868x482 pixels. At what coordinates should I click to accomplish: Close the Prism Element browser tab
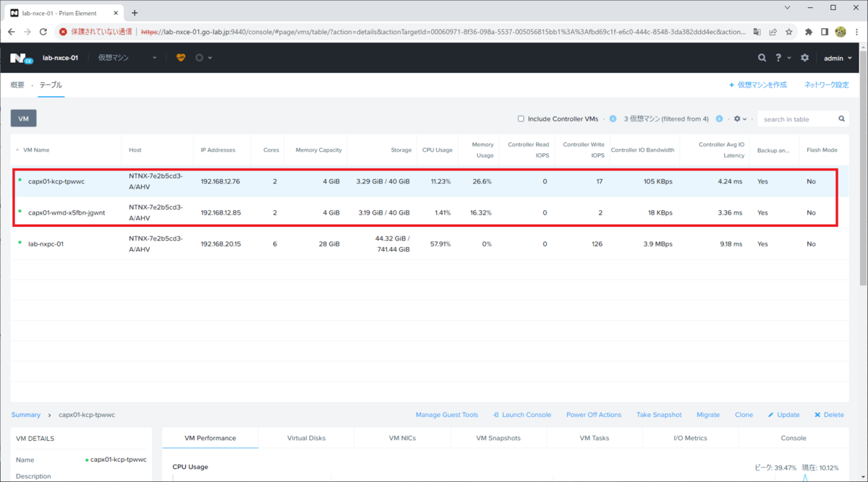pyautogui.click(x=115, y=13)
